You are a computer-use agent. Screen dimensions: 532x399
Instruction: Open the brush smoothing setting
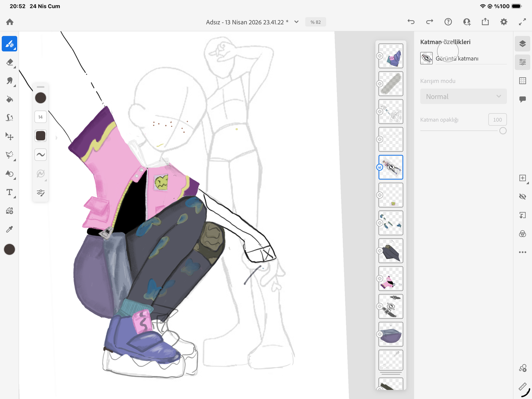click(x=40, y=155)
